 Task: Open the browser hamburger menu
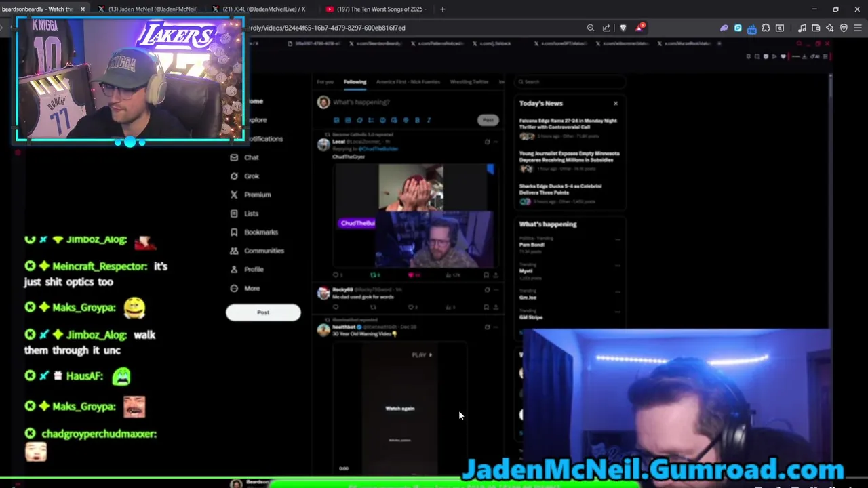pyautogui.click(x=858, y=28)
